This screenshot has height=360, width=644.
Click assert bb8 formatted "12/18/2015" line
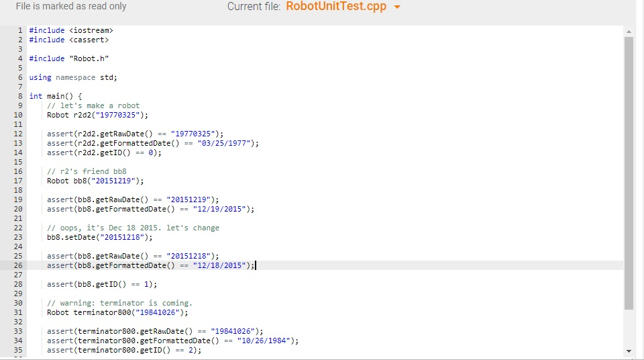point(151,265)
